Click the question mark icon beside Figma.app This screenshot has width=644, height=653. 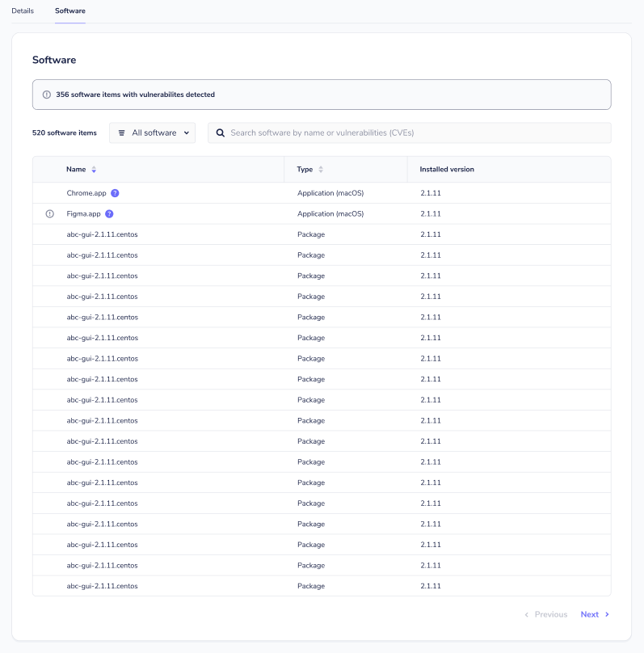111,213
